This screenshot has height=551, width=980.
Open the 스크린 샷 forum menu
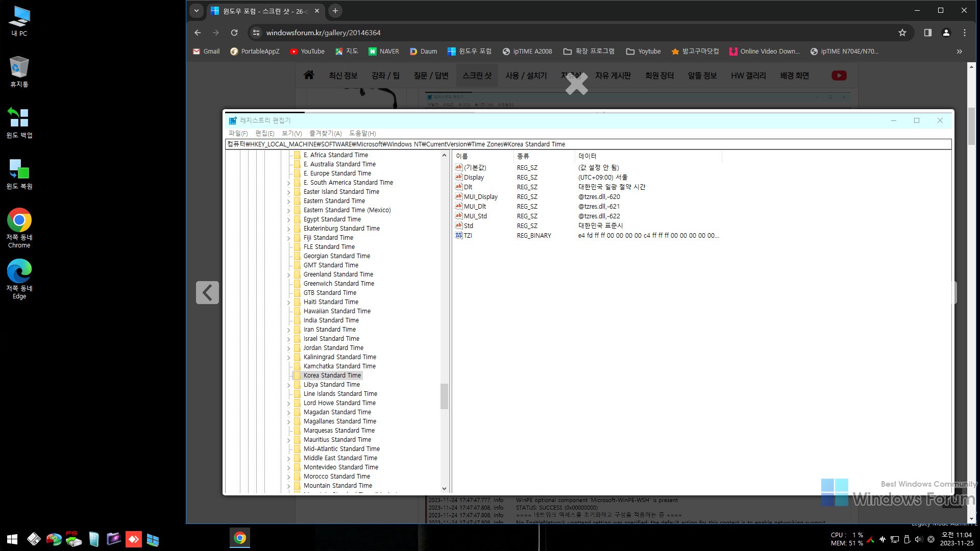tap(477, 76)
